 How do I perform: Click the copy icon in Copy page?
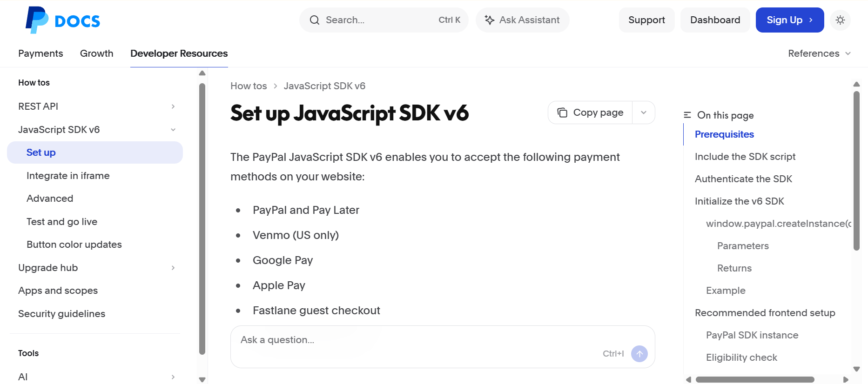[x=562, y=113]
